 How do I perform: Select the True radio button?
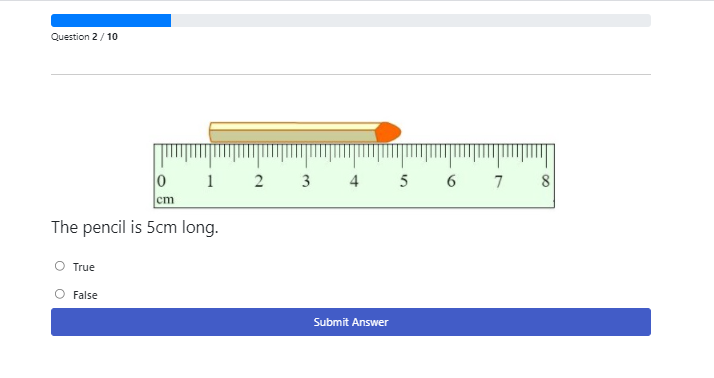[60, 266]
